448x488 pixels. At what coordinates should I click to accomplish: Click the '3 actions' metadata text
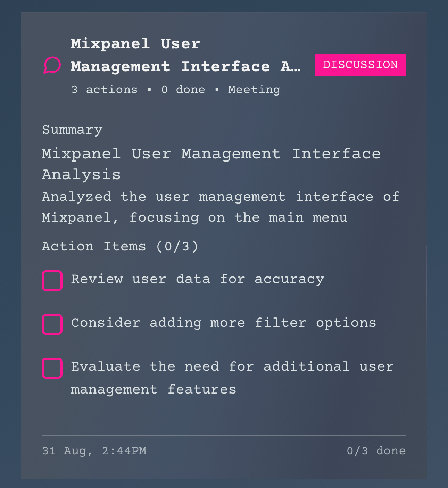point(104,90)
